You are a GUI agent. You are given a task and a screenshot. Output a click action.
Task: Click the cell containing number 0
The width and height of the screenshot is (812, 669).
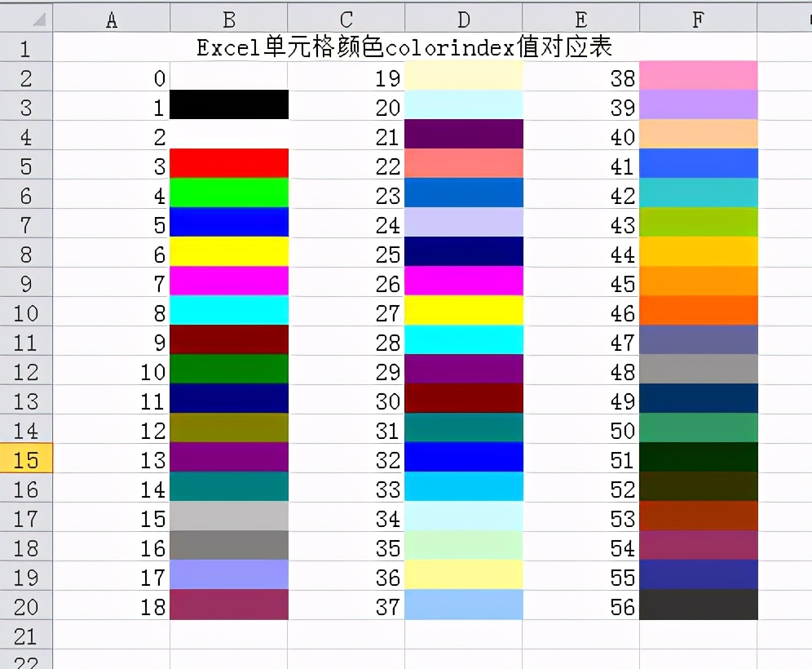(x=112, y=77)
